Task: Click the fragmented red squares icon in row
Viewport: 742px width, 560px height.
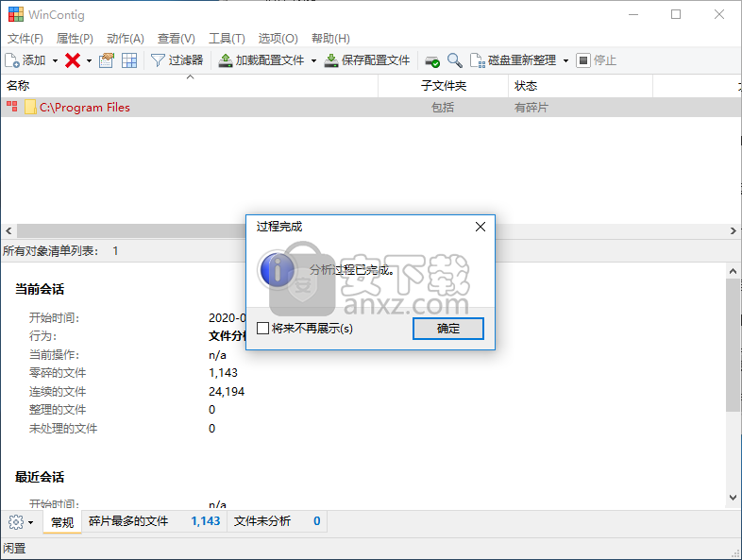Action: pyautogui.click(x=12, y=106)
